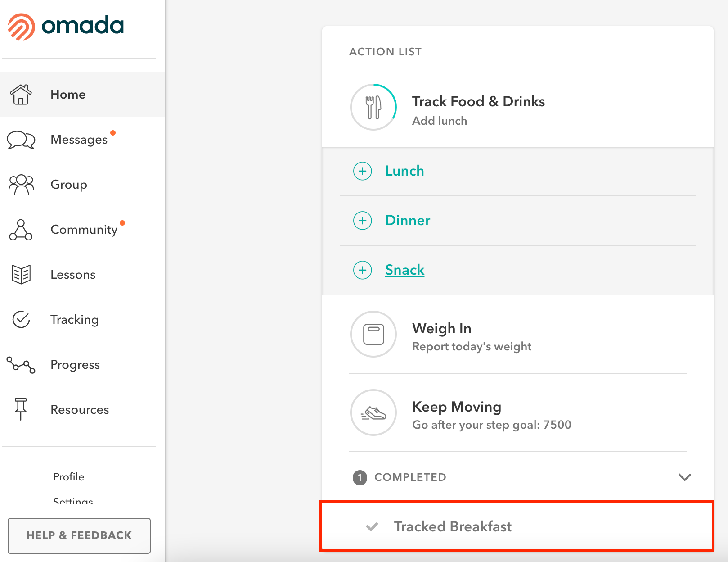Open the Lessons book icon
Image resolution: width=728 pixels, height=562 pixels.
21,275
